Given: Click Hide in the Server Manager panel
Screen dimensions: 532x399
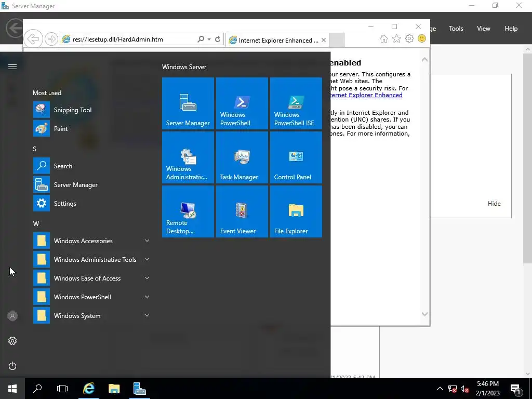Looking at the screenshot, I should (x=494, y=203).
